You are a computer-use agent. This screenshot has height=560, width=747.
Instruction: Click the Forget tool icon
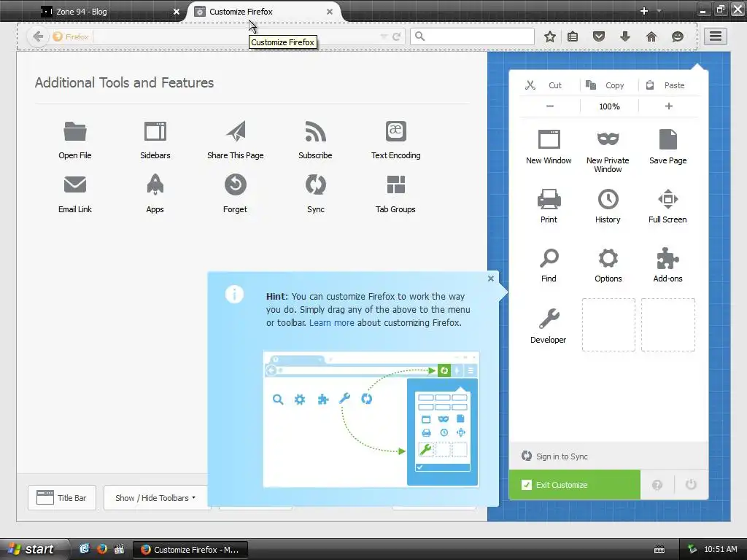236,184
